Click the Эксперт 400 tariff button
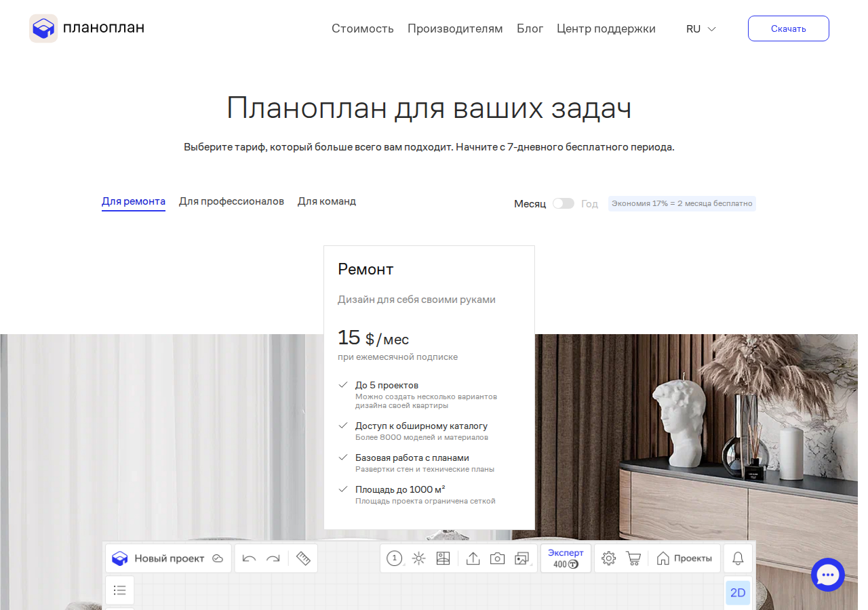 coord(566,558)
